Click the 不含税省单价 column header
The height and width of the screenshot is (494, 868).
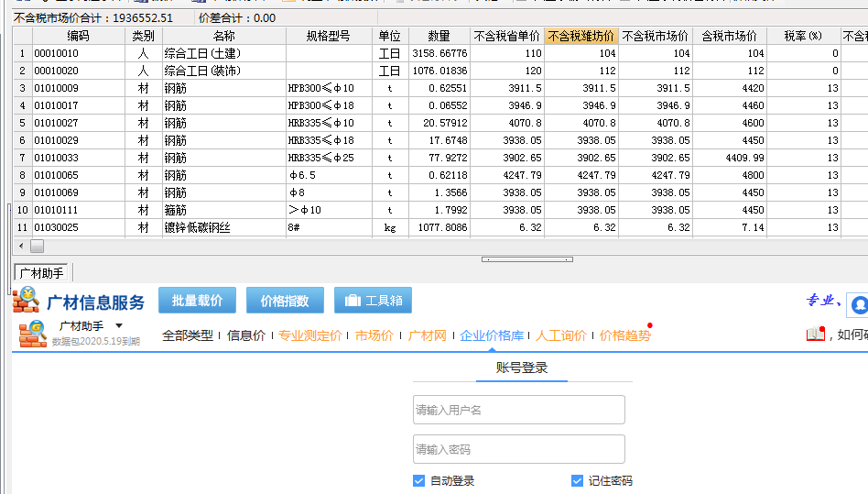click(507, 36)
